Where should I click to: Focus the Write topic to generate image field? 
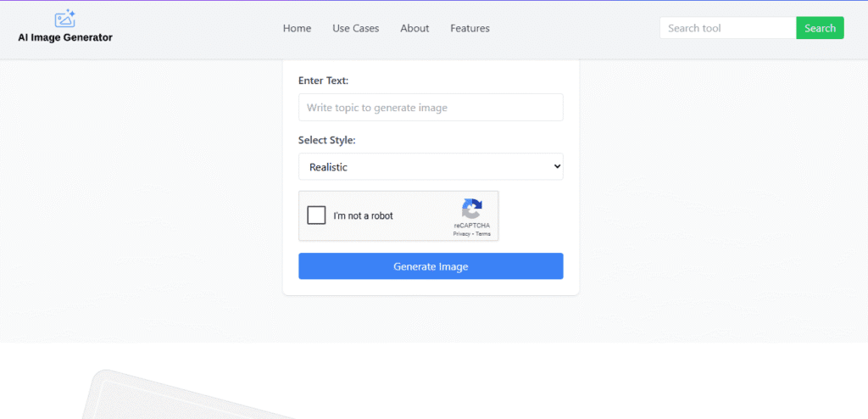click(431, 108)
